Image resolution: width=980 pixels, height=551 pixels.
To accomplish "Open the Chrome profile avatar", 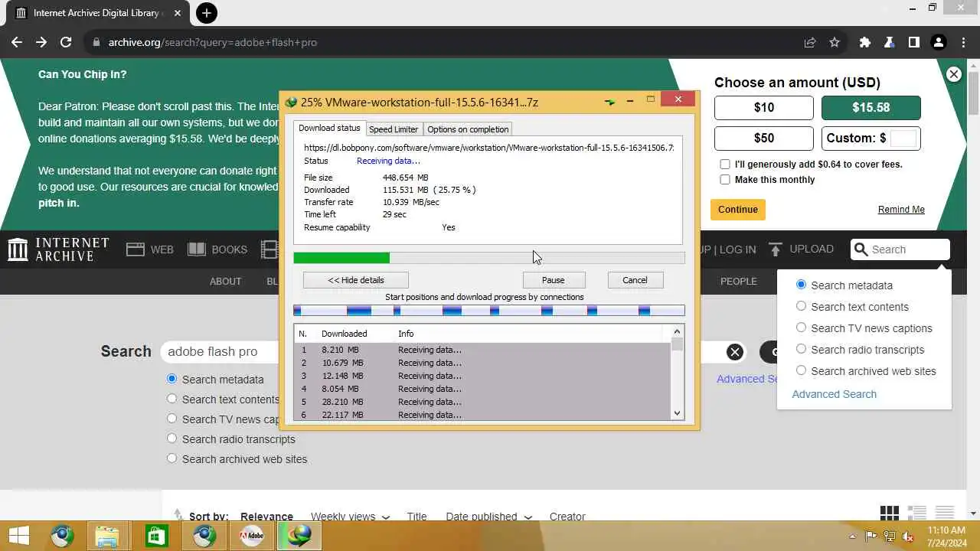I will pyautogui.click(x=939, y=43).
